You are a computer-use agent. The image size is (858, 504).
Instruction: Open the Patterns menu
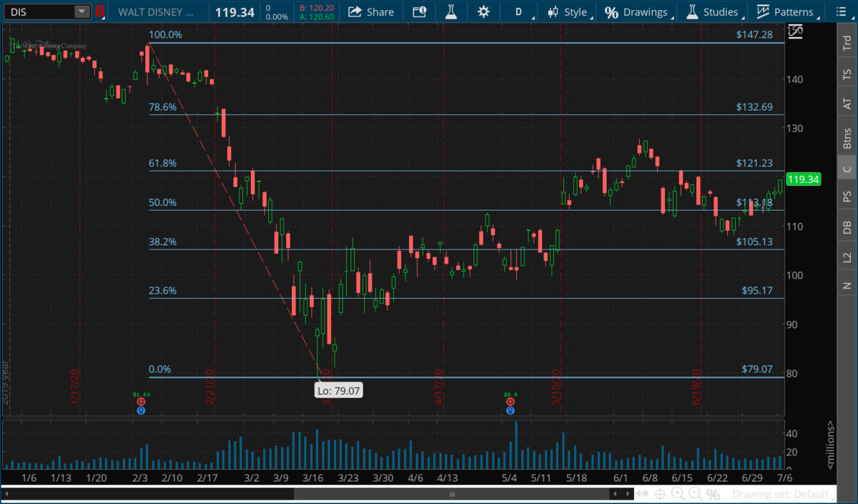click(x=785, y=11)
